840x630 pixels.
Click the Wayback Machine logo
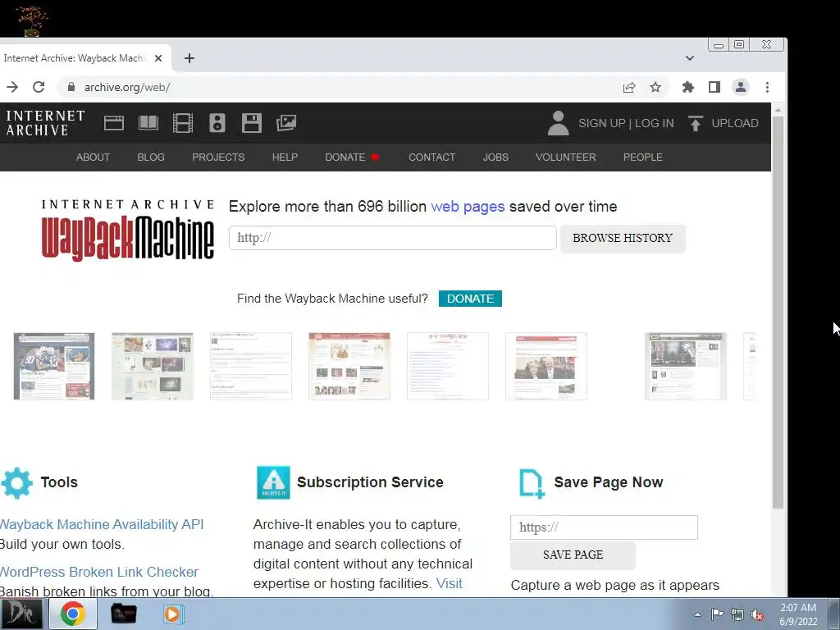(127, 231)
